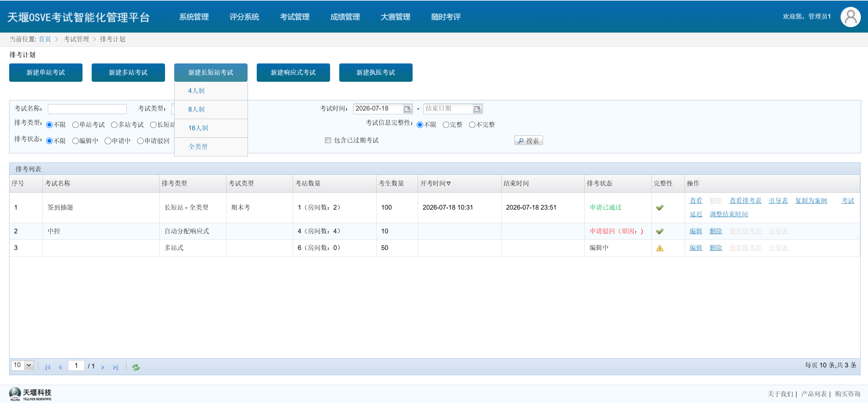The width and height of the screenshot is (868, 403).
Task: Open 评分系统 top menu
Action: tap(244, 17)
